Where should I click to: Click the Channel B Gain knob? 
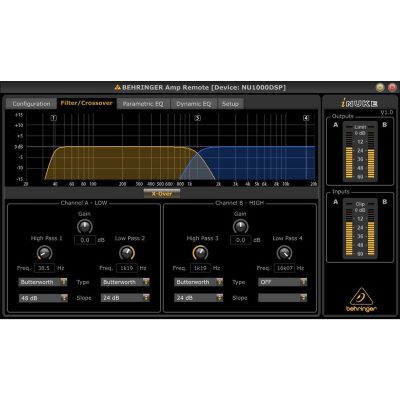(x=240, y=227)
